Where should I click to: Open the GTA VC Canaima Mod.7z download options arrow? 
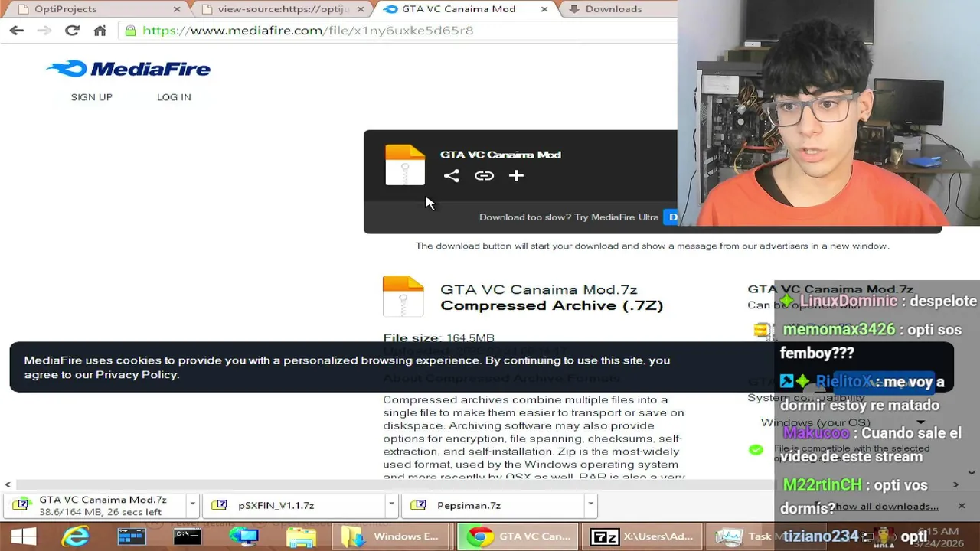[x=193, y=505]
